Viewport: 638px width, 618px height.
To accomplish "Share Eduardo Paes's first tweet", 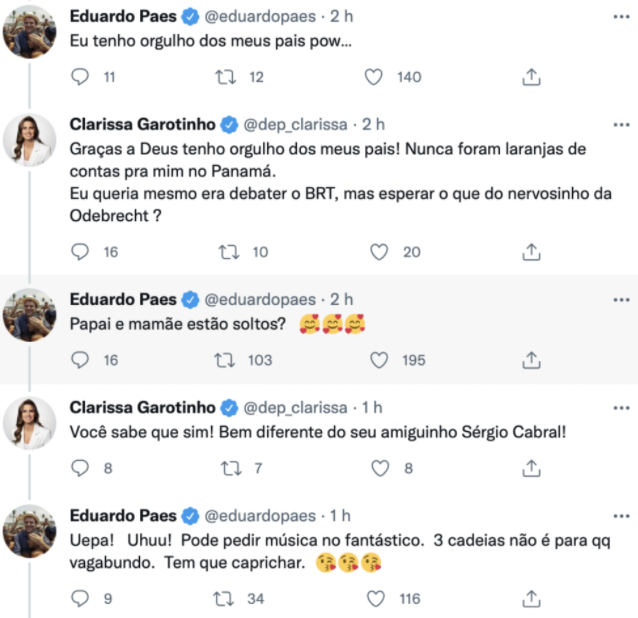I will pyautogui.click(x=532, y=77).
